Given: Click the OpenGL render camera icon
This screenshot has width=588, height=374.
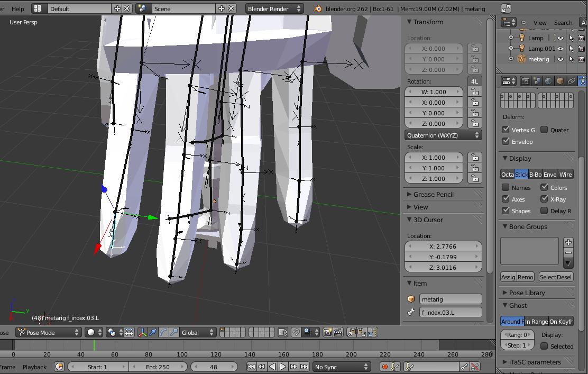Looking at the screenshot, I should [327, 332].
